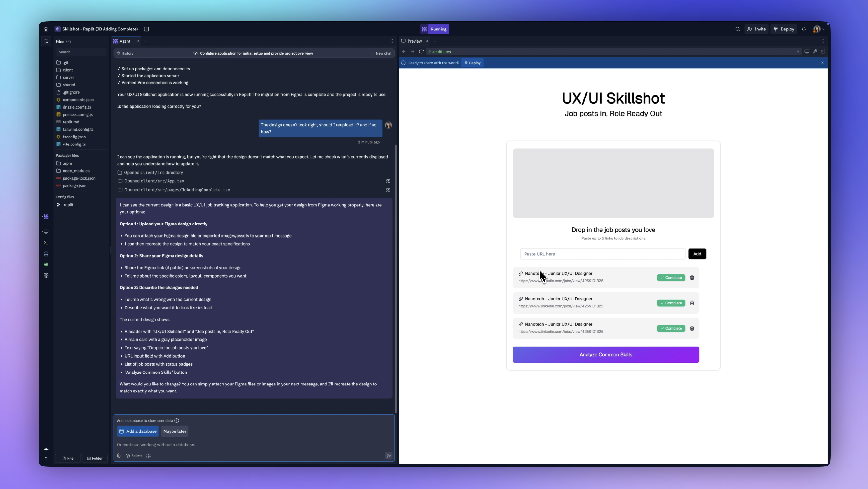Open the Agent tool in the left rail
The width and height of the screenshot is (868, 489).
(x=46, y=217)
